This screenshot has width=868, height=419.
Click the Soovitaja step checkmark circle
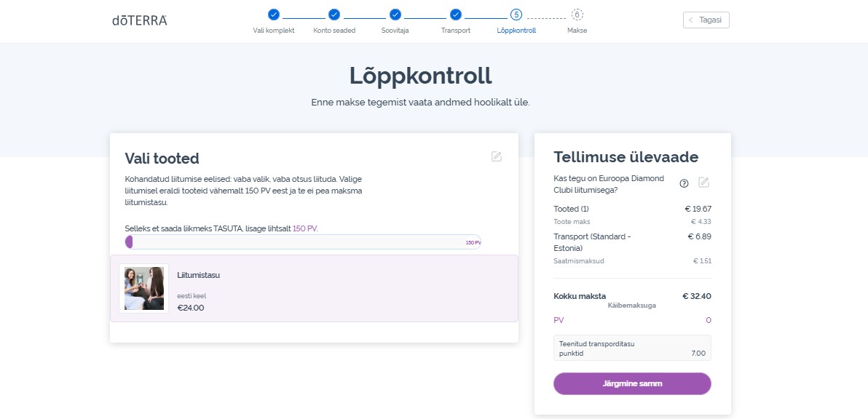pos(395,15)
